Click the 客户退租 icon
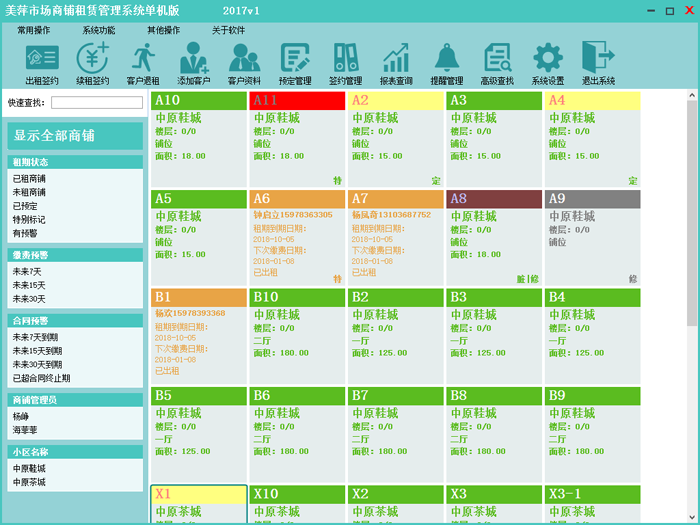 point(143,63)
